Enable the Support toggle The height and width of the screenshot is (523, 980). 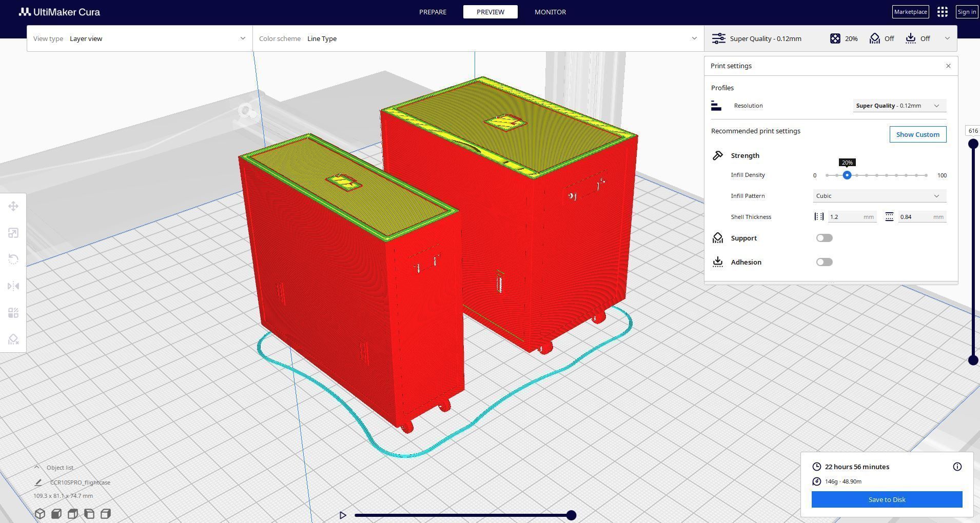tap(825, 238)
